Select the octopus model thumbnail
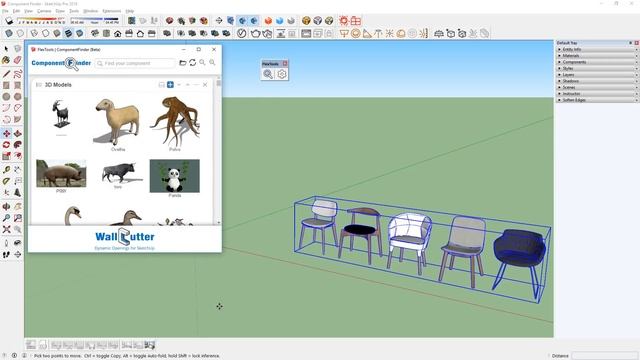The image size is (640, 360). (x=175, y=121)
